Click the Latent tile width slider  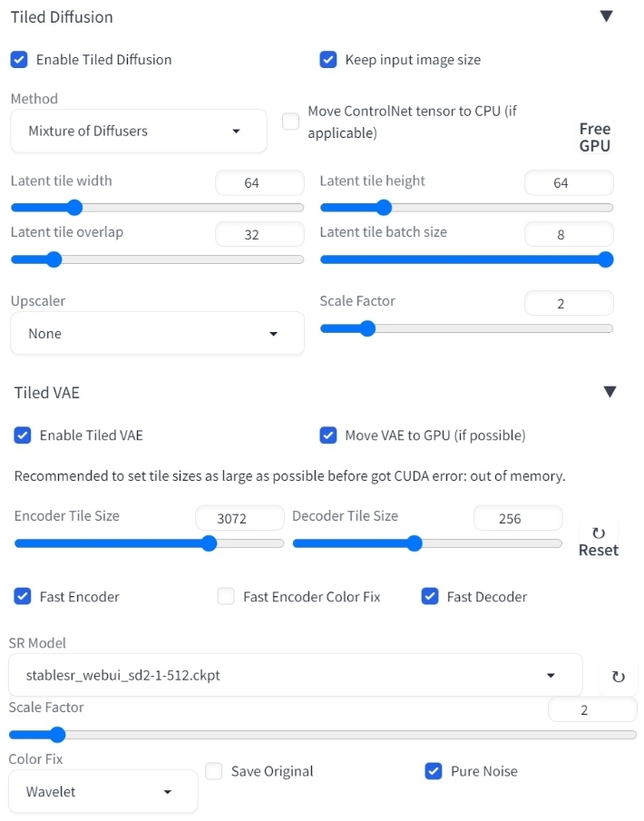[x=157, y=208]
